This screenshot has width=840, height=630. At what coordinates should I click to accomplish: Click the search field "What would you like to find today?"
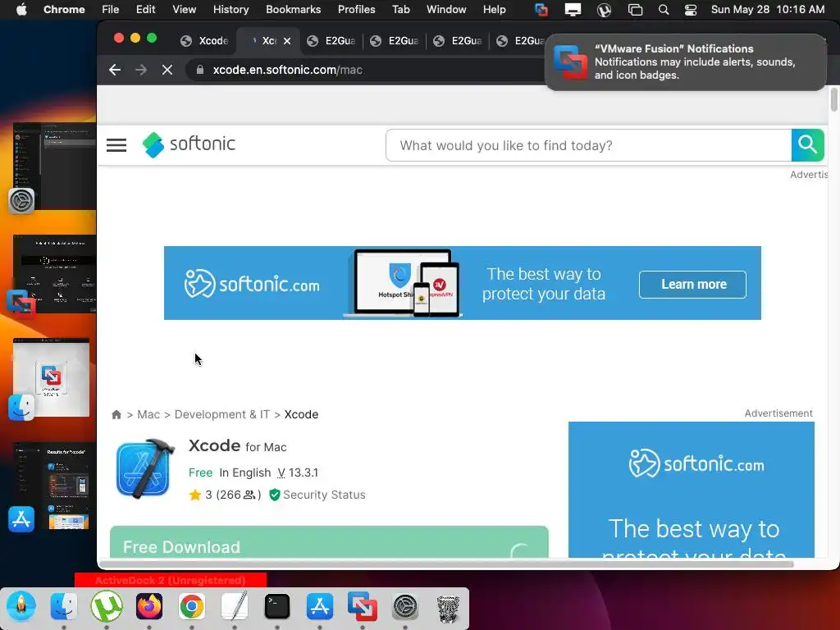coord(588,145)
